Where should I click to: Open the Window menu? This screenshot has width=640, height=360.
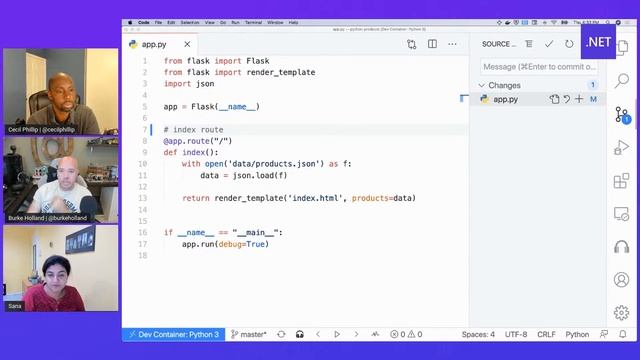click(275, 22)
